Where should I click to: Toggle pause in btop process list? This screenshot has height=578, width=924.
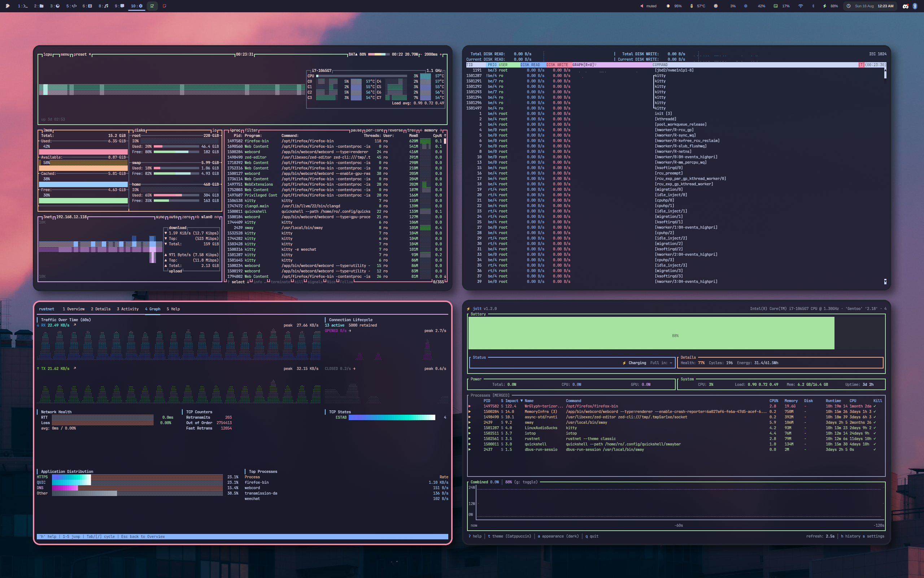tap(356, 130)
